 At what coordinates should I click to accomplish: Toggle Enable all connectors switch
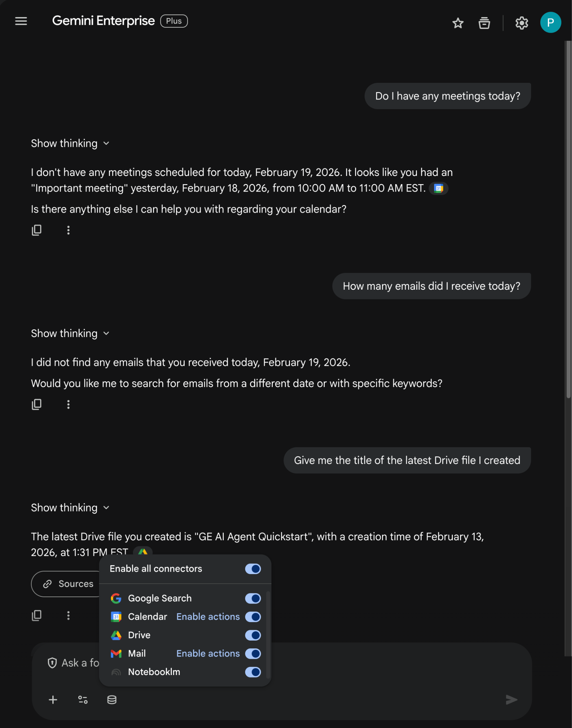[253, 569]
